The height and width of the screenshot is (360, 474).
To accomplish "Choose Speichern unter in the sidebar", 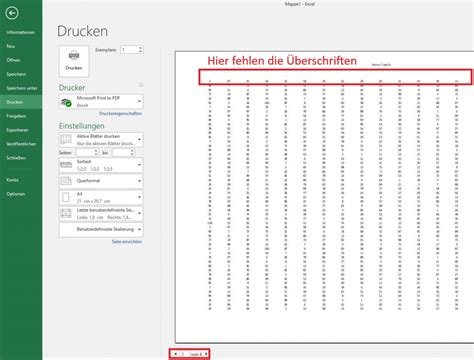I will pos(22,88).
